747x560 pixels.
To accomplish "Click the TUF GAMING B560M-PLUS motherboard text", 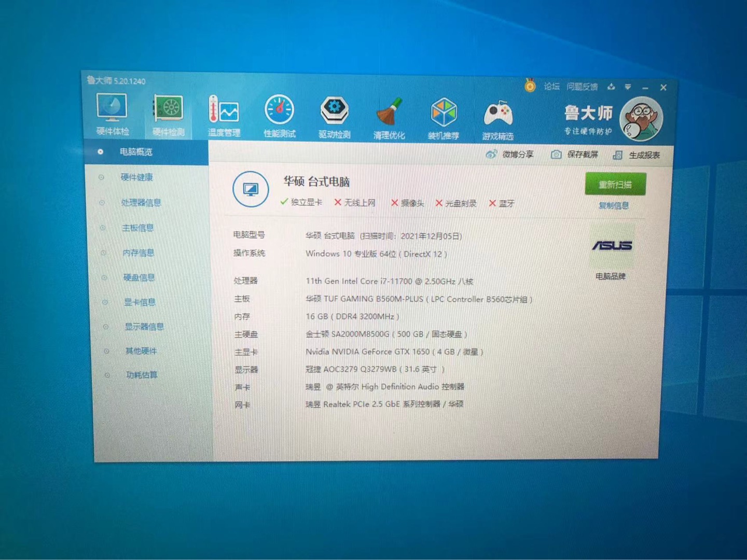I will coord(419,299).
